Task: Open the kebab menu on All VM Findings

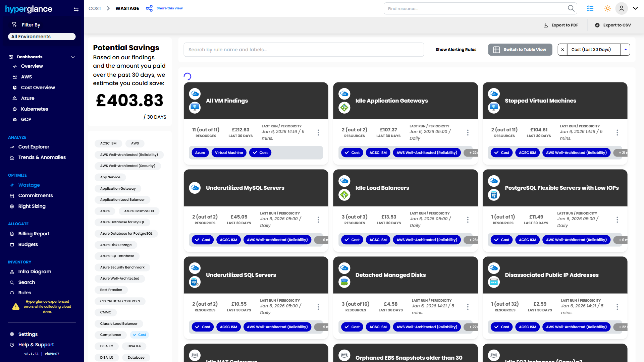Action: pos(318,133)
